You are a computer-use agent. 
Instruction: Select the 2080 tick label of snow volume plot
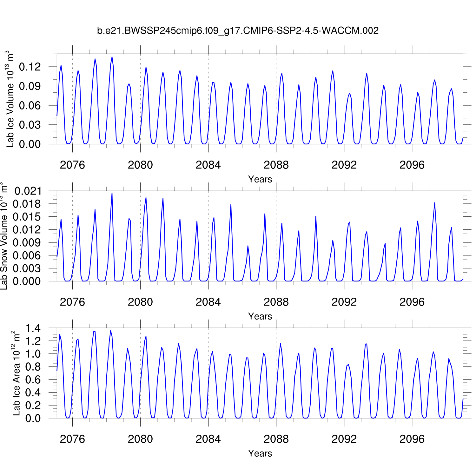(140, 302)
